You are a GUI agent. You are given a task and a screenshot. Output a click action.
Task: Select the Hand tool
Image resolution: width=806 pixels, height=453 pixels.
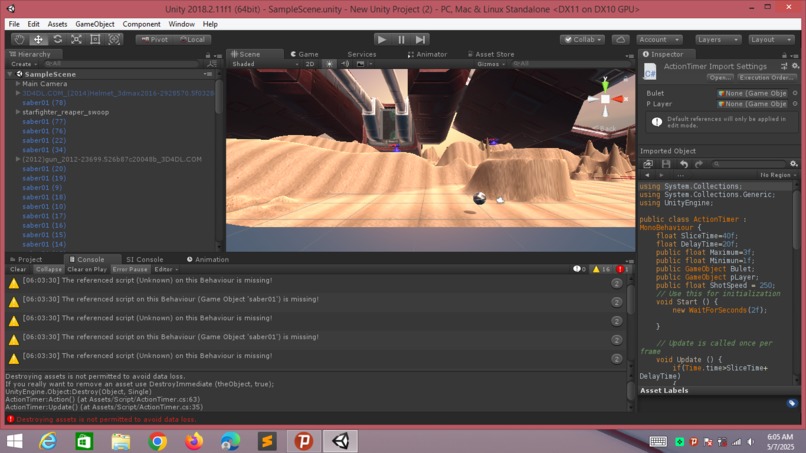tap(19, 39)
